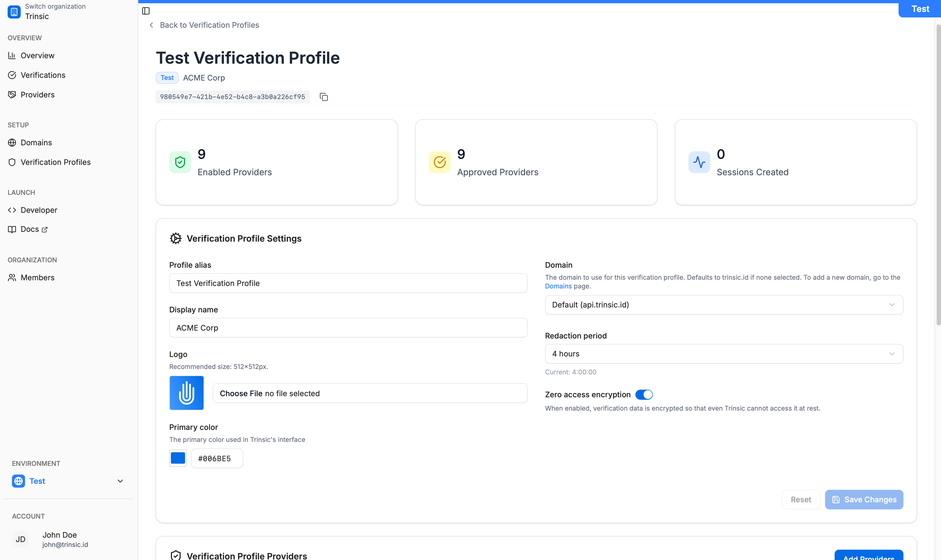Expand the Redaction period dropdown

pos(724,354)
